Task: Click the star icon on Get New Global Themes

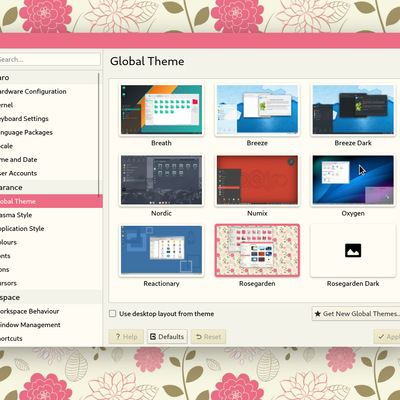Action: pos(318,314)
